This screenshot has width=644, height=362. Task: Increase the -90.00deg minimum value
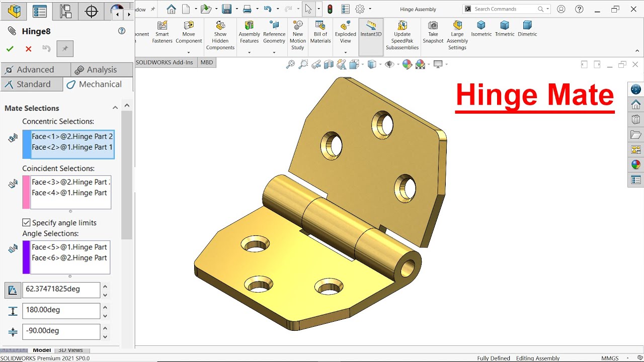[105, 327]
